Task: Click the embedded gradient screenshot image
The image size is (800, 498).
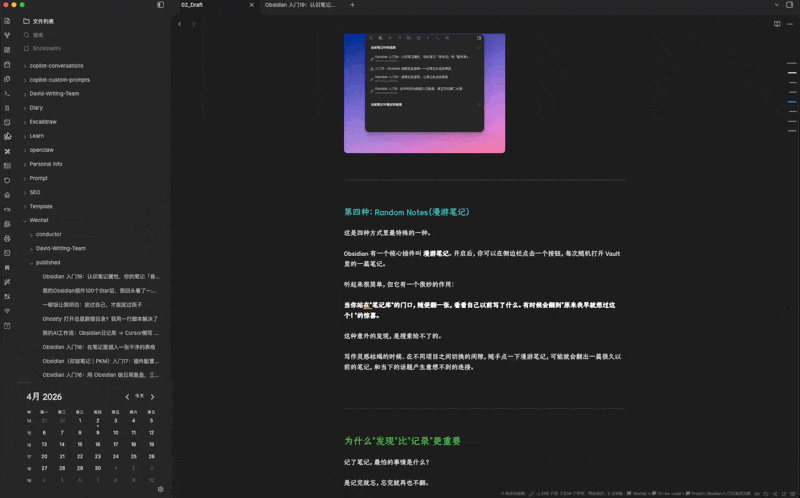Action: pos(424,93)
